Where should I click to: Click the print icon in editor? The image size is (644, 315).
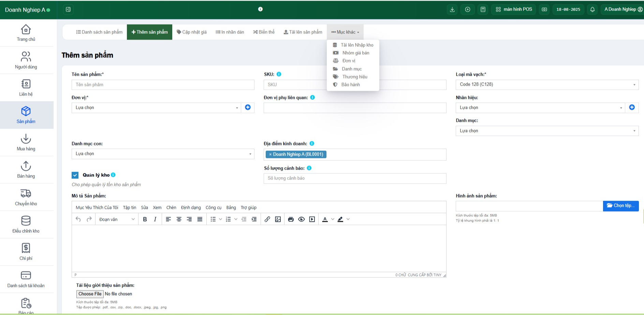point(291,219)
